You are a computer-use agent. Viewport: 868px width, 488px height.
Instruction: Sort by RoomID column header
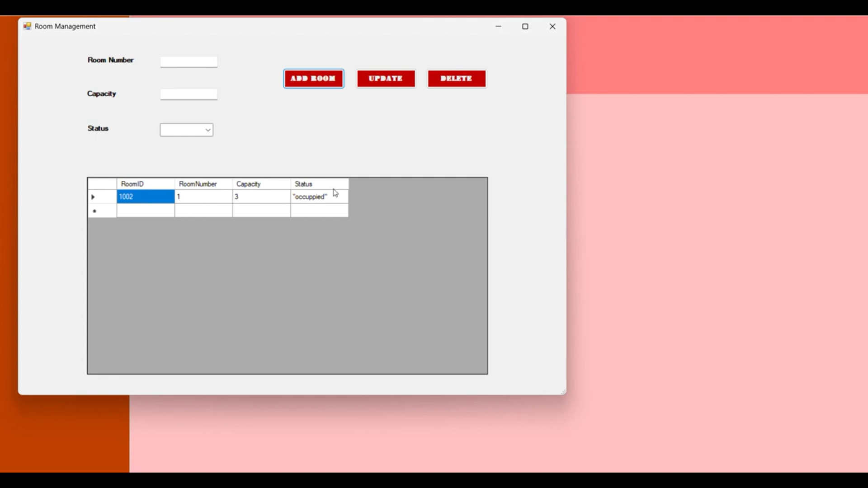point(145,184)
